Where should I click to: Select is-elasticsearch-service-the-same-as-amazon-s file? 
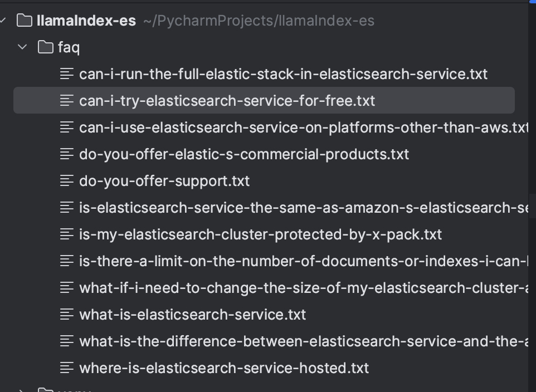(301, 208)
